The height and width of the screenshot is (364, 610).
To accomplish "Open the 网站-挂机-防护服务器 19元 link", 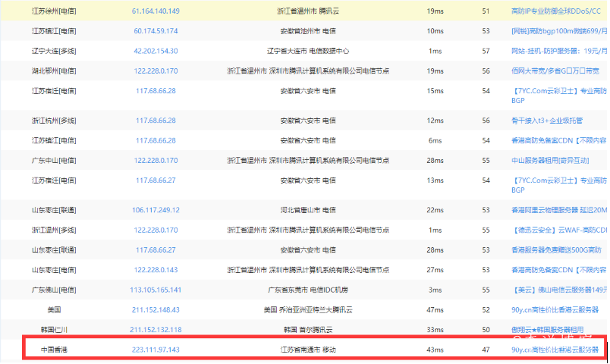I will pos(560,51).
